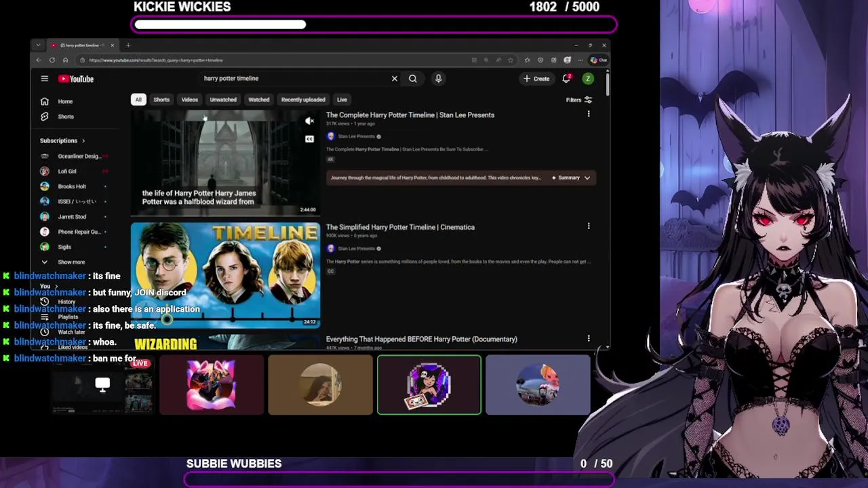This screenshot has height=488, width=868.
Task: Open the browser profile avatar icon
Action: (567, 60)
